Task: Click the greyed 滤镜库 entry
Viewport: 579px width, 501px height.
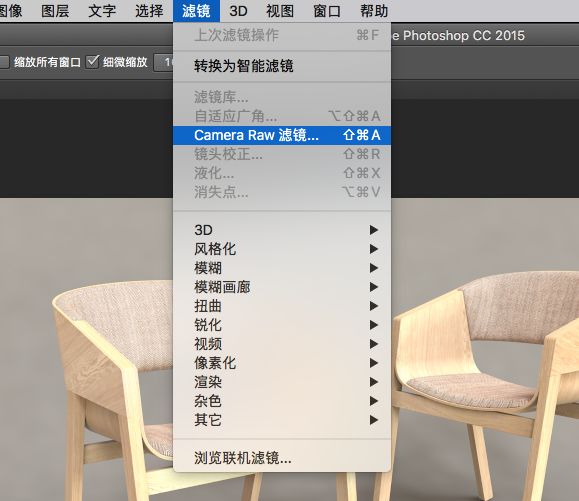Action: click(282, 97)
